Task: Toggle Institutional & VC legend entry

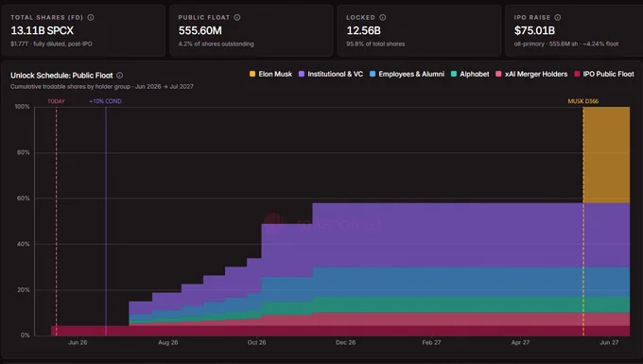Action: click(331, 74)
